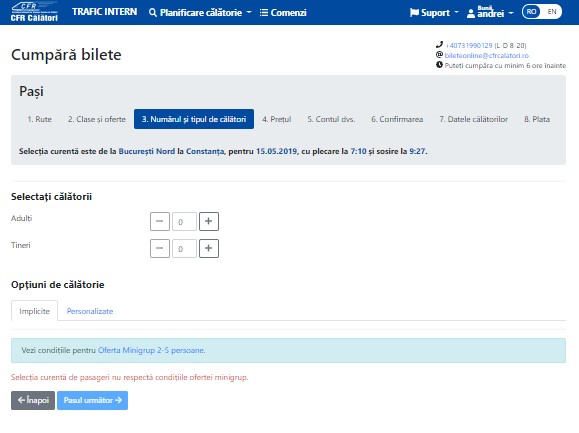Decrease Adulți count with minus button
579x433 pixels.
click(160, 221)
